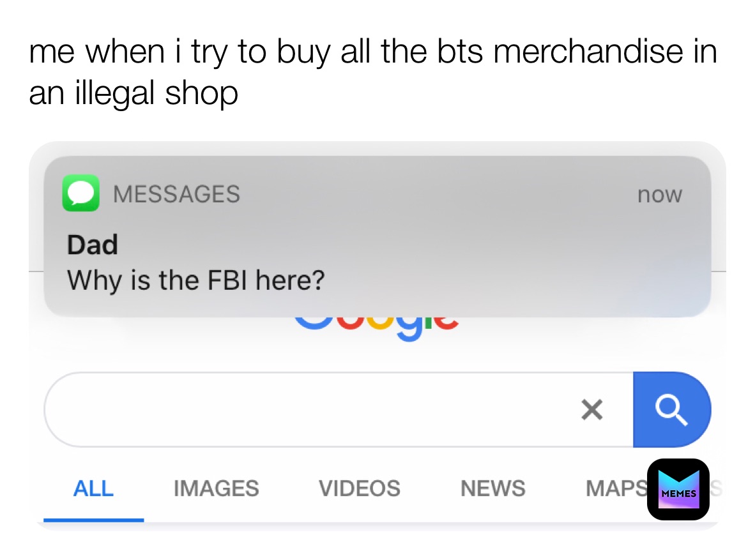
Task: Choose the MAPS tab
Action: 616,488
